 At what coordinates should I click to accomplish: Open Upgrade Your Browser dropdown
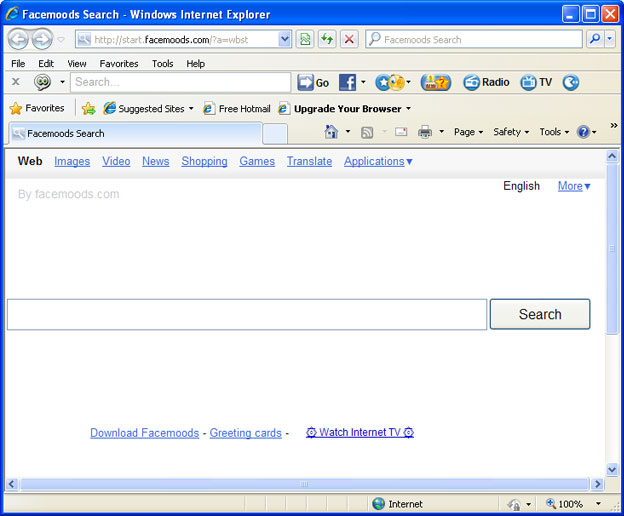[345, 108]
